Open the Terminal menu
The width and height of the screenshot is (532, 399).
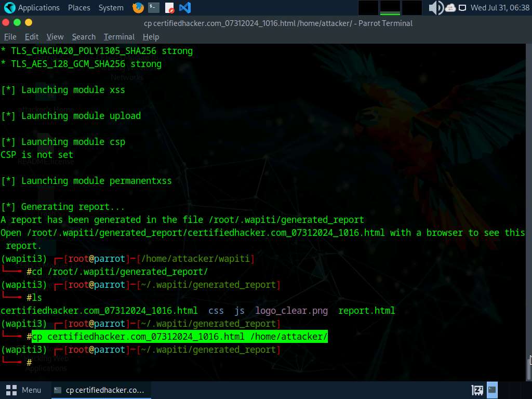119,37
